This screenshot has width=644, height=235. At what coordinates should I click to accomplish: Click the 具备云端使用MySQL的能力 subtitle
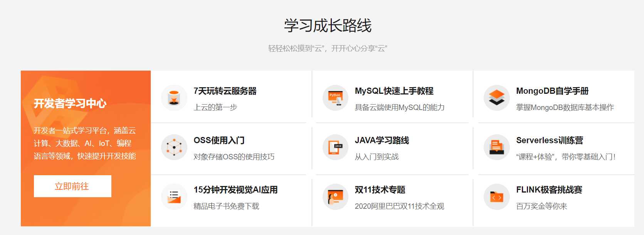pos(400,107)
